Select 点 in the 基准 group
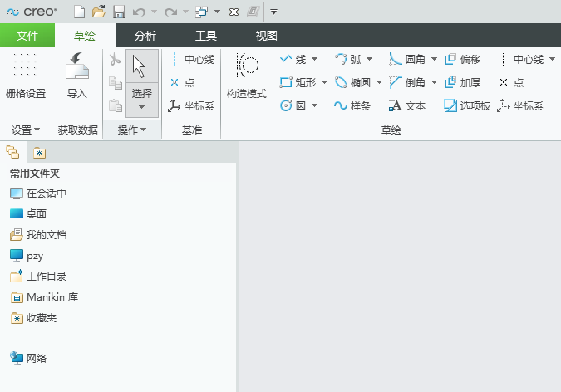Viewport: 561px width, 392px height. (x=183, y=82)
